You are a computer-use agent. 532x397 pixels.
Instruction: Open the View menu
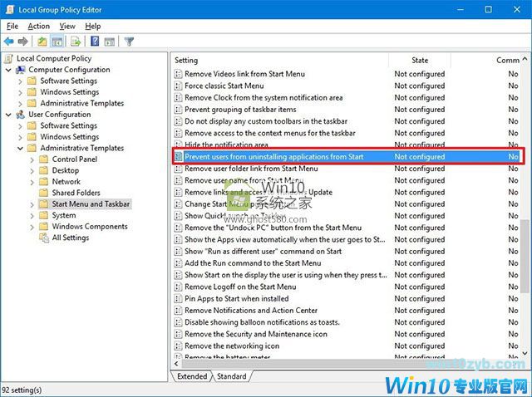point(67,26)
